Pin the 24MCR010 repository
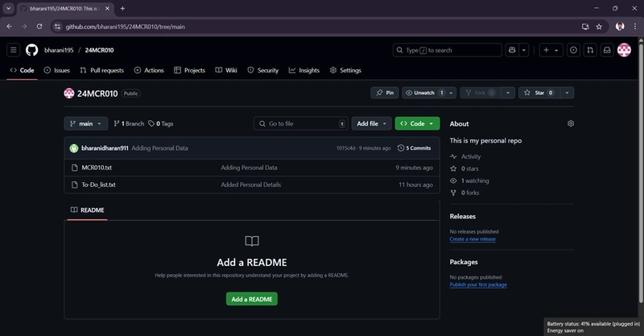This screenshot has height=336, width=644. [385, 93]
